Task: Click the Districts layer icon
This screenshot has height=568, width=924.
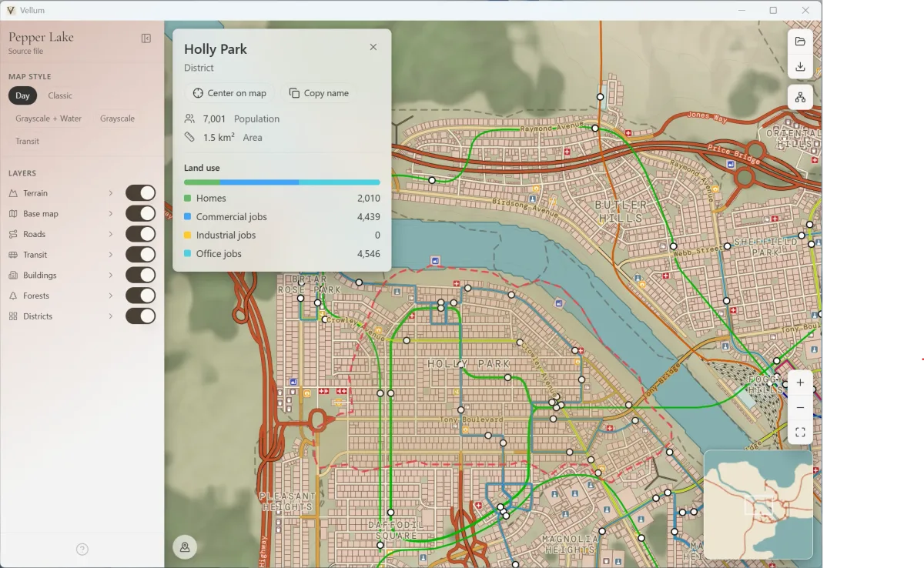Action: click(13, 316)
